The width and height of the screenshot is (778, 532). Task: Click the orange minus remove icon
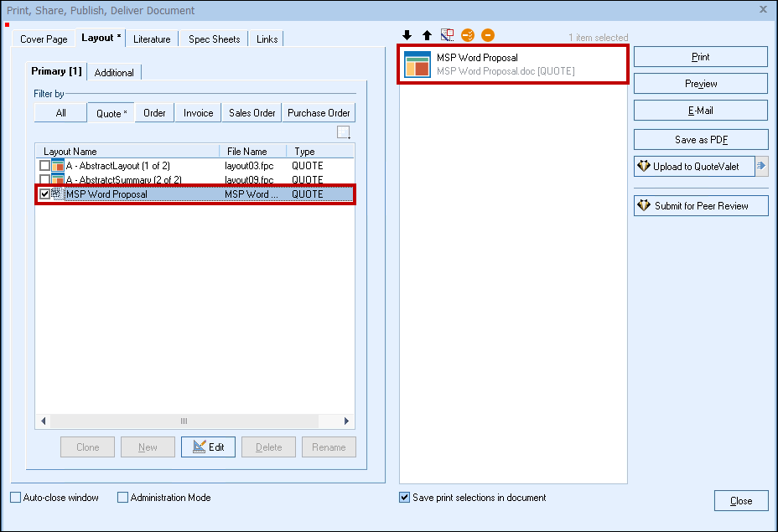point(488,35)
